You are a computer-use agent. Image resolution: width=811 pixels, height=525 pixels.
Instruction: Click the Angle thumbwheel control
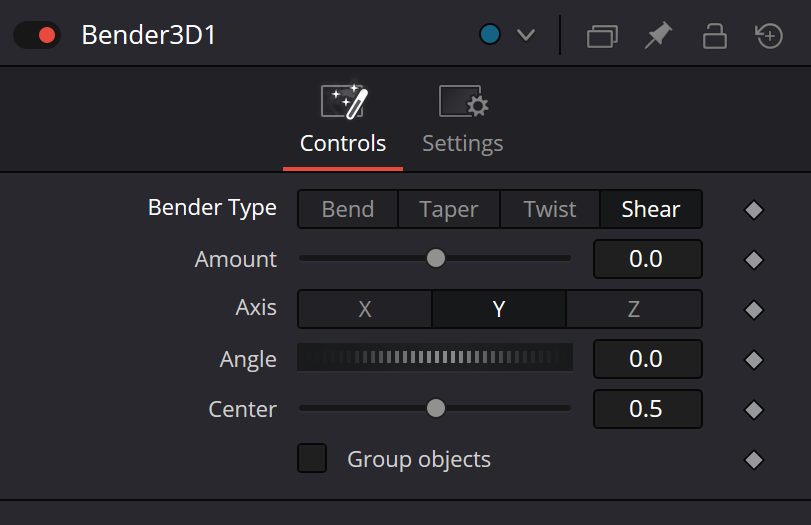(x=435, y=357)
